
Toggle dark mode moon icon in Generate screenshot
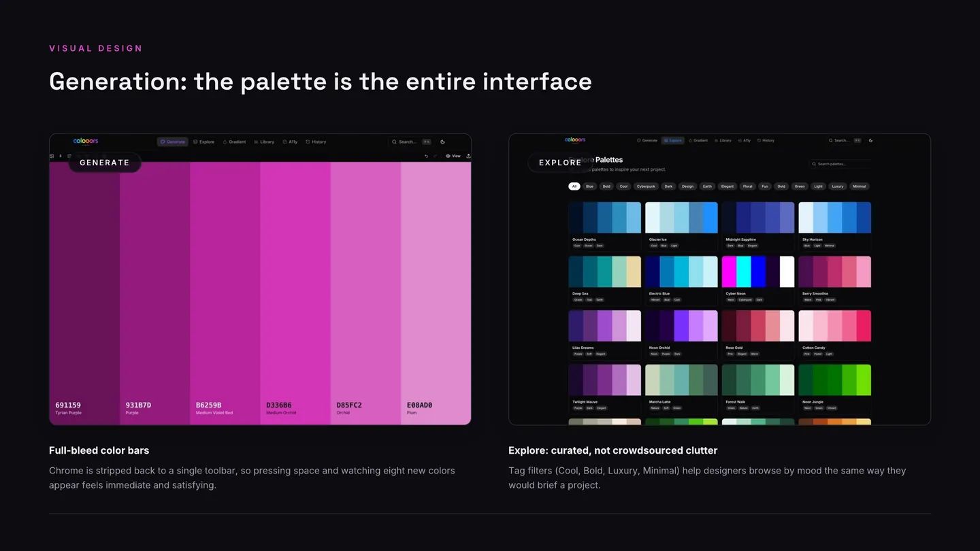pyautogui.click(x=442, y=142)
